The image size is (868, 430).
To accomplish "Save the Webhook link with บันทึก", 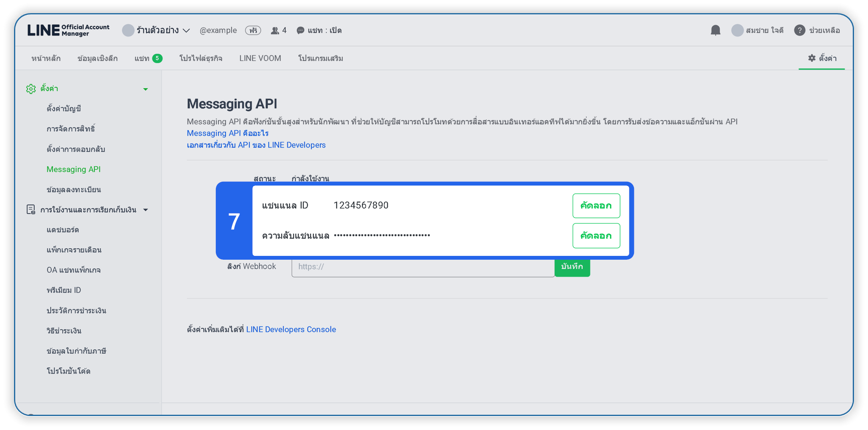I will coord(572,267).
